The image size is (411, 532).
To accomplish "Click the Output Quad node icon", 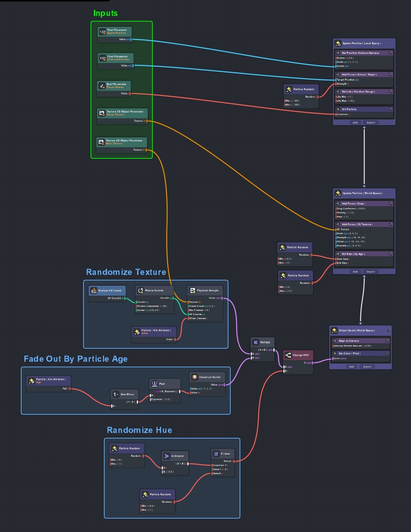I will (334, 331).
